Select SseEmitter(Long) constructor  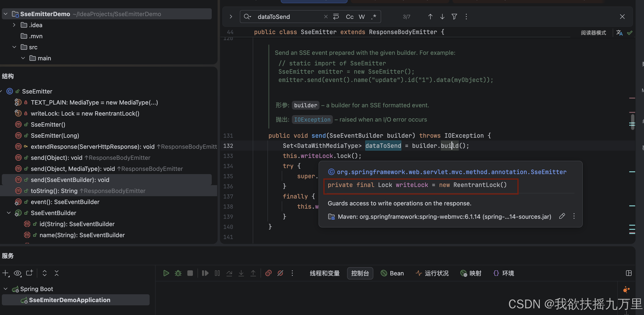tap(55, 135)
